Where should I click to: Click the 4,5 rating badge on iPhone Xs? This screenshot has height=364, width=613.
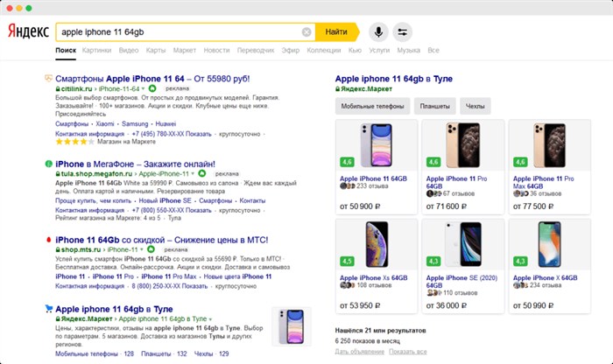point(347,261)
